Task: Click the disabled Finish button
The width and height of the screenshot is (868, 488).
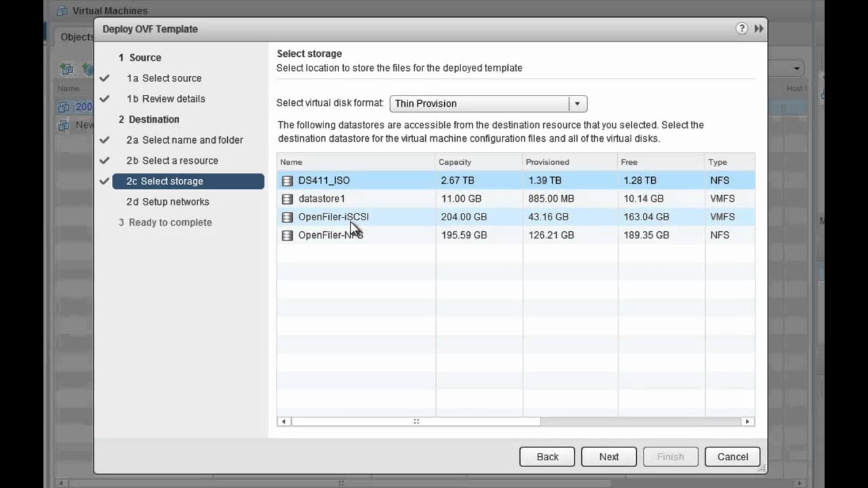Action: [x=671, y=457]
